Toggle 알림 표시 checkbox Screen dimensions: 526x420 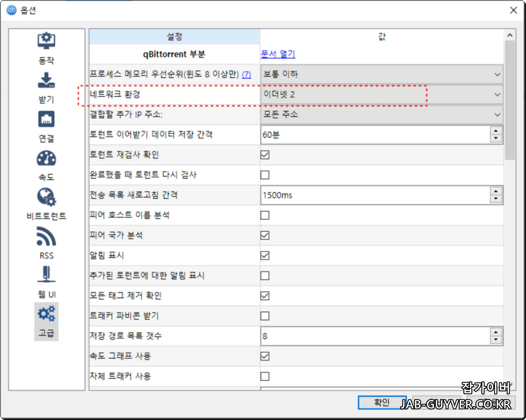265,255
